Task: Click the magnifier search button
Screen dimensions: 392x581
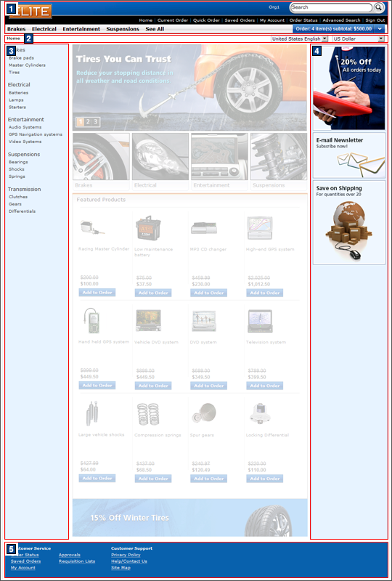Action: [x=379, y=7]
